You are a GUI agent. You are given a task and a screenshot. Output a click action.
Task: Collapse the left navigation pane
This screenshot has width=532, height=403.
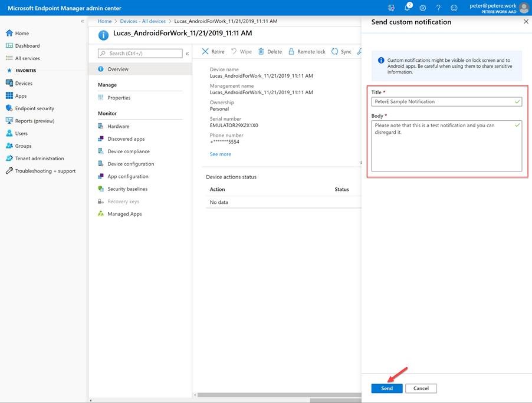click(83, 21)
